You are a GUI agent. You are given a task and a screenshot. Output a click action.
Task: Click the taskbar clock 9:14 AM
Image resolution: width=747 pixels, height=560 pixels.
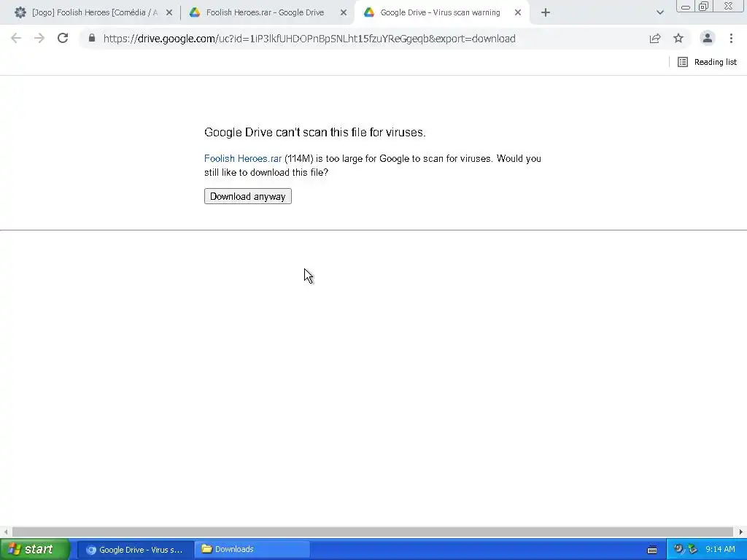point(720,550)
